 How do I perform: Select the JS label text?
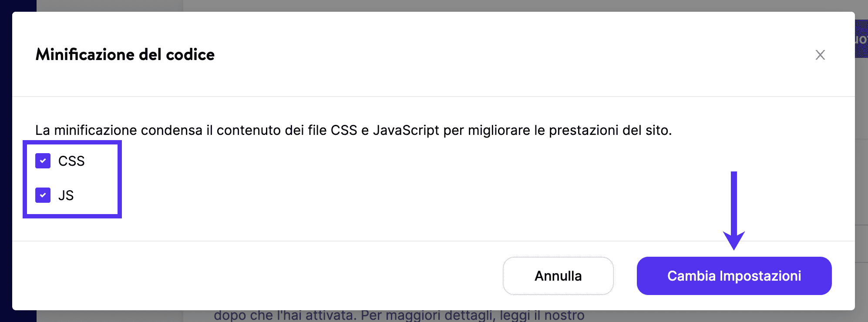[x=66, y=195]
